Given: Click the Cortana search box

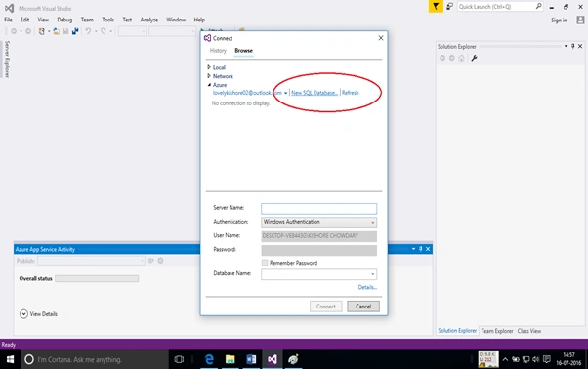Looking at the screenshot, I should tap(95, 359).
